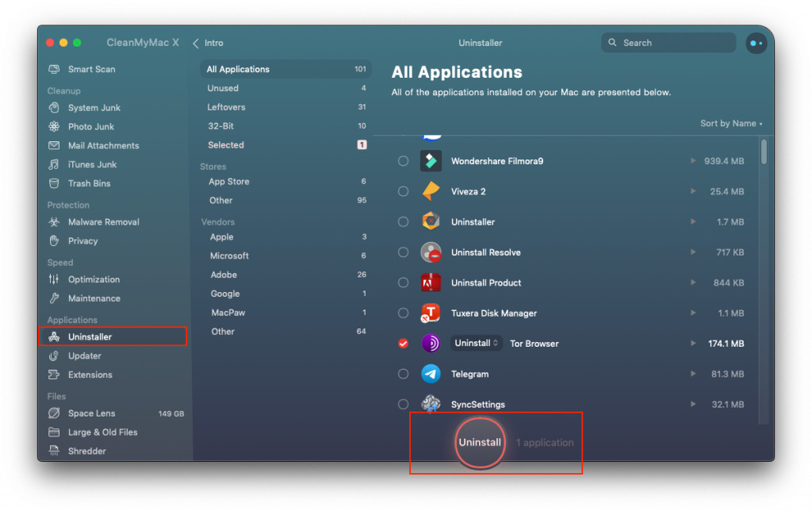This screenshot has width=812, height=511.
Task: Tick the checkbox next to Telegram
Action: click(403, 374)
